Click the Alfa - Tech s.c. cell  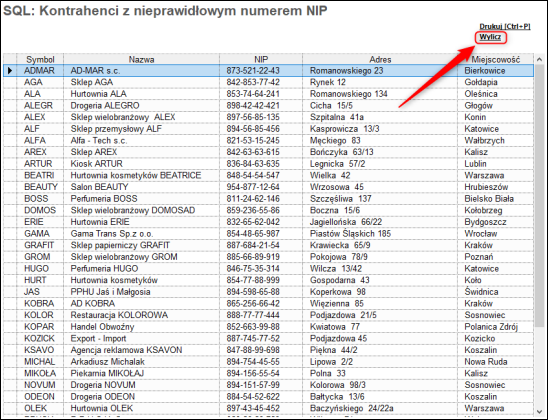coord(142,140)
